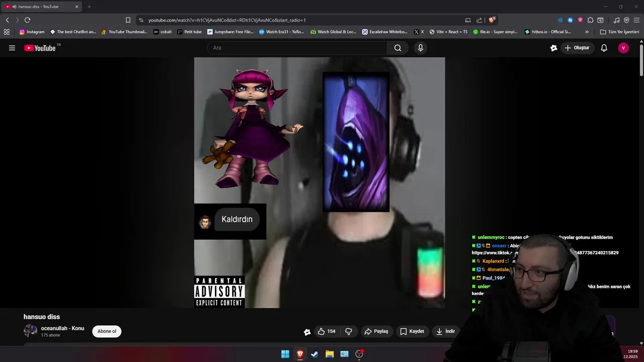
Task: Go back with the browser back arrow
Action: (7, 20)
